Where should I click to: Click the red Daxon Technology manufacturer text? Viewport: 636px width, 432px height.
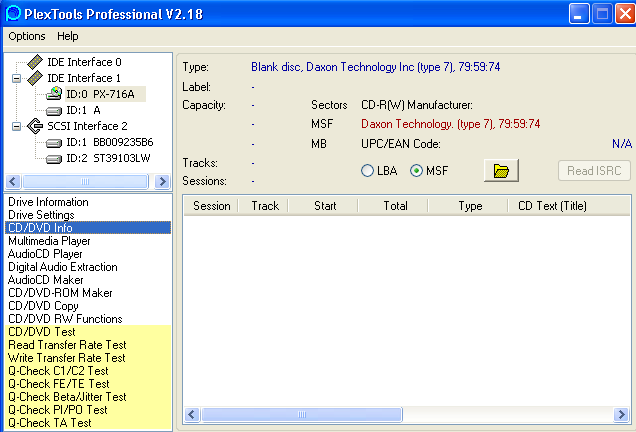(451, 124)
